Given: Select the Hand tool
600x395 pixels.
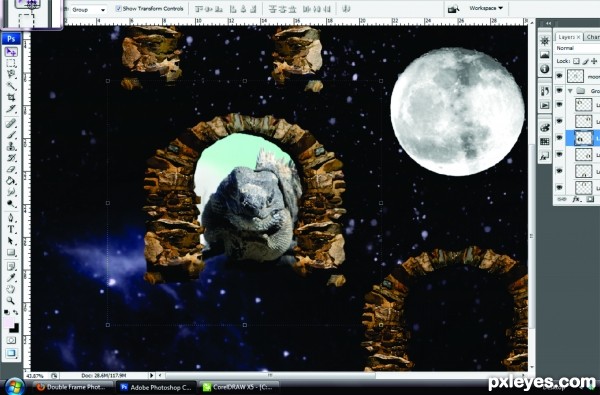Looking at the screenshot, I should [x=11, y=289].
